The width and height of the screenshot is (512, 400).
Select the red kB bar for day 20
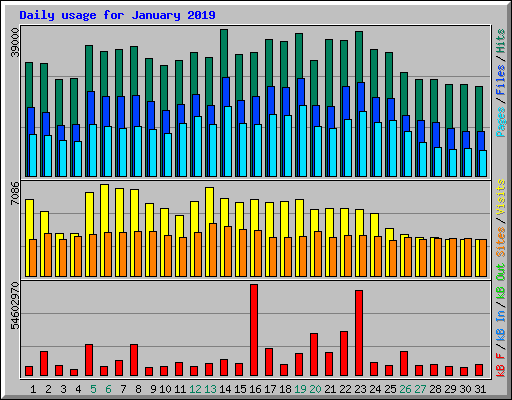click(x=314, y=355)
